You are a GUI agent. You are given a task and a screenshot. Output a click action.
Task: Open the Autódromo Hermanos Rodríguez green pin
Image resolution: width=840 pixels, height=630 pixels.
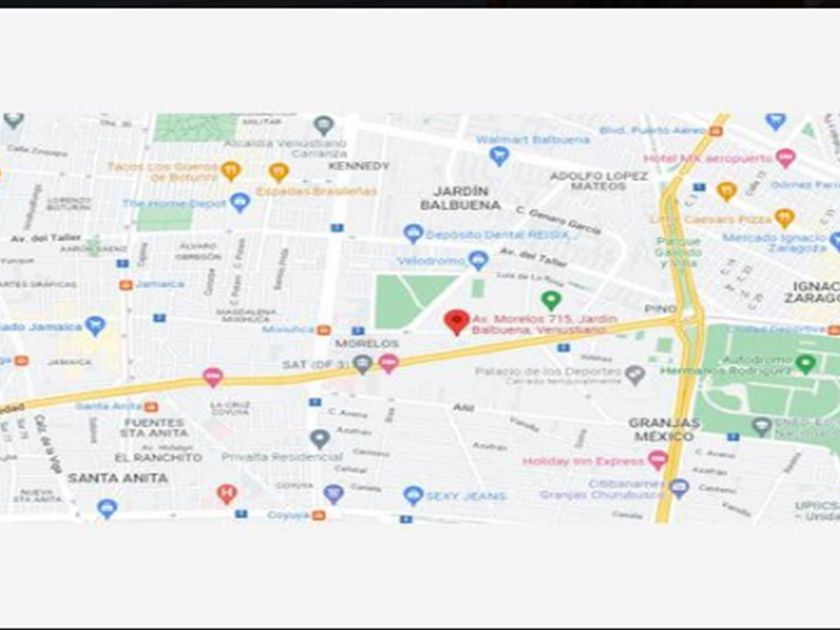tap(805, 364)
